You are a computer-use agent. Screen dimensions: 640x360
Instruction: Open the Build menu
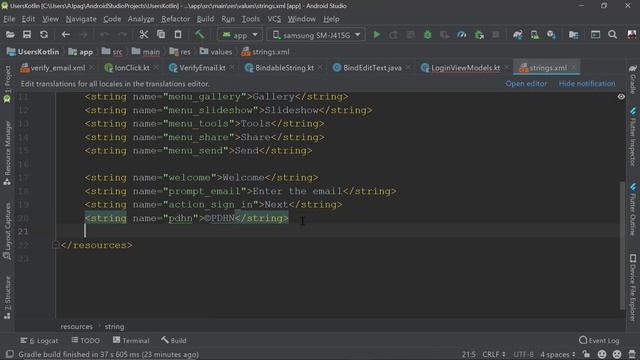tap(205, 19)
